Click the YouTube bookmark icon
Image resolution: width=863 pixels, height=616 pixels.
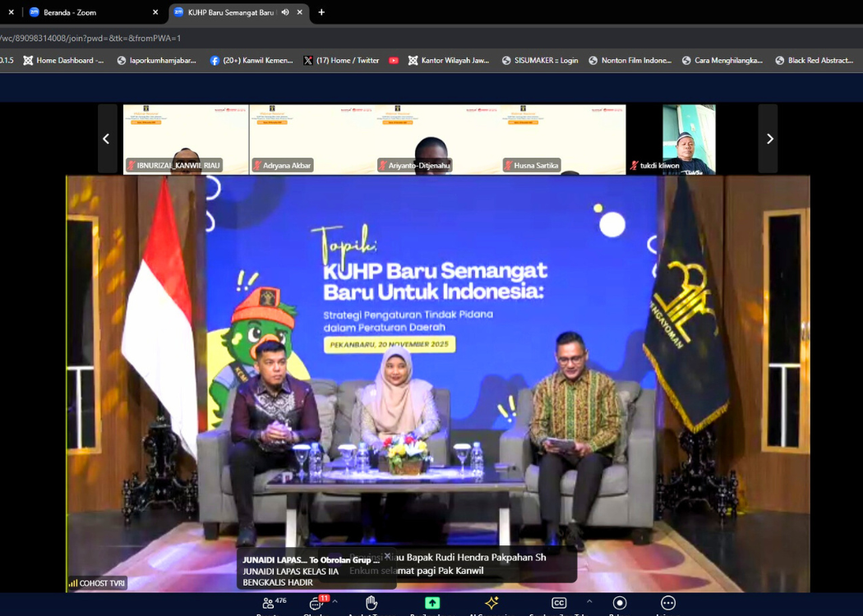394,61
